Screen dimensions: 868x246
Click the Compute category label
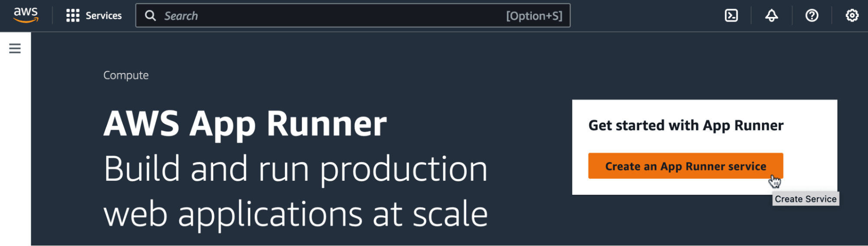point(126,75)
